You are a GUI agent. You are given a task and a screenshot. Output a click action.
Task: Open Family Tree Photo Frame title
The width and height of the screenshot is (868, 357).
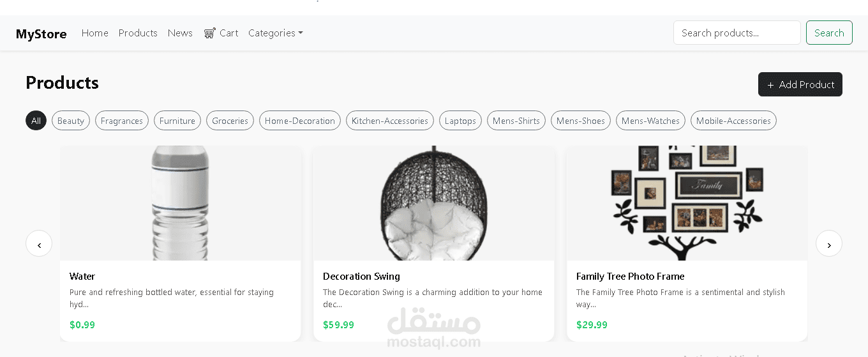(x=630, y=277)
